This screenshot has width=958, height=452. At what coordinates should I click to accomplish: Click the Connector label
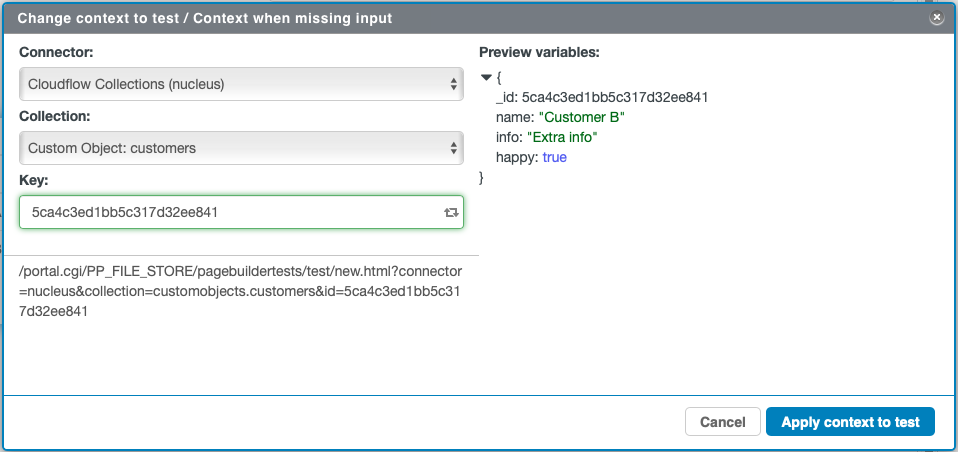pyautogui.click(x=56, y=53)
